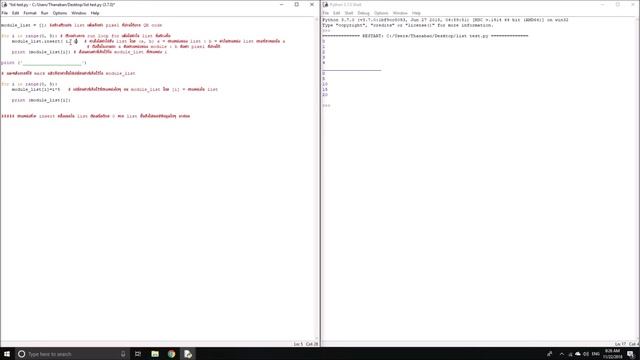Open Edit menu in Python Shell window

pos(336,13)
